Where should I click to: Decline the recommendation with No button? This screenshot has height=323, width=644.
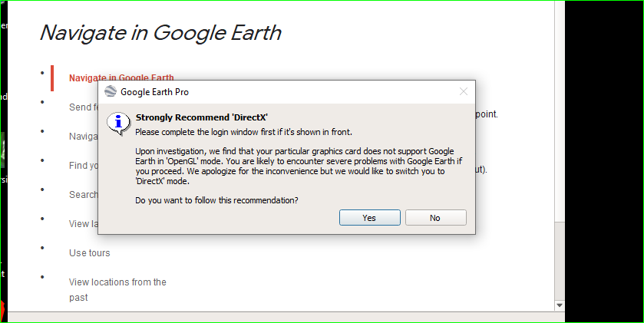tap(436, 218)
